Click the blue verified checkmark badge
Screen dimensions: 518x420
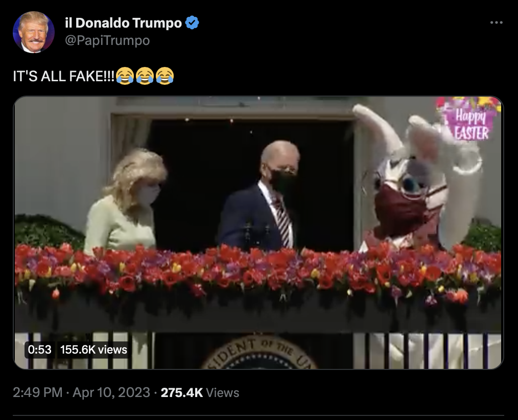coord(192,23)
